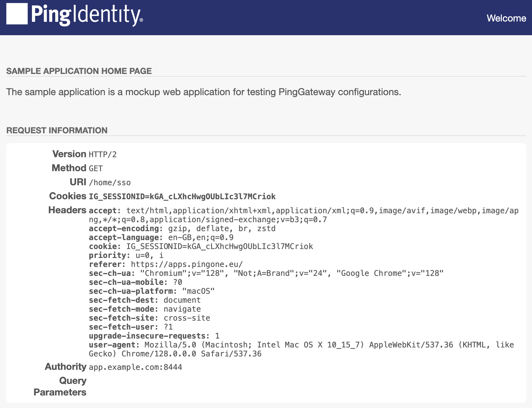The width and height of the screenshot is (532, 408).
Task: Click the sample application description text
Action: [203, 92]
